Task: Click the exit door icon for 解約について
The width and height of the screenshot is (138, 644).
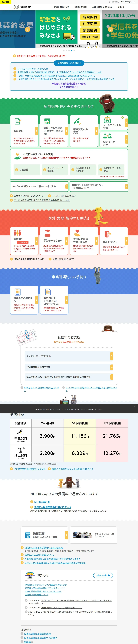Action: (x=107, y=234)
